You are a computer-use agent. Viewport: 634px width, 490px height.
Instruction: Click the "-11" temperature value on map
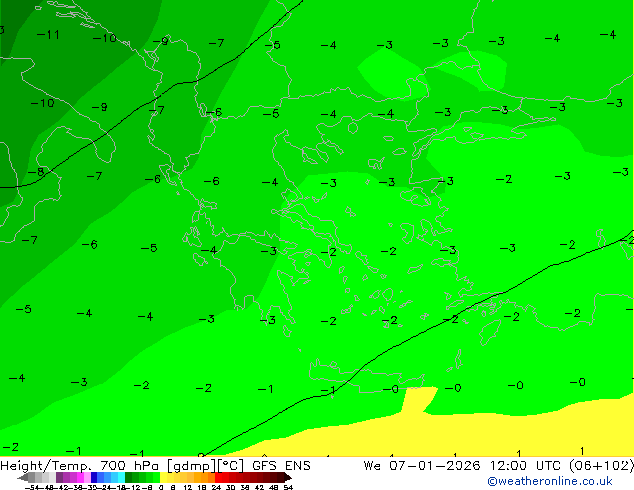click(48, 35)
